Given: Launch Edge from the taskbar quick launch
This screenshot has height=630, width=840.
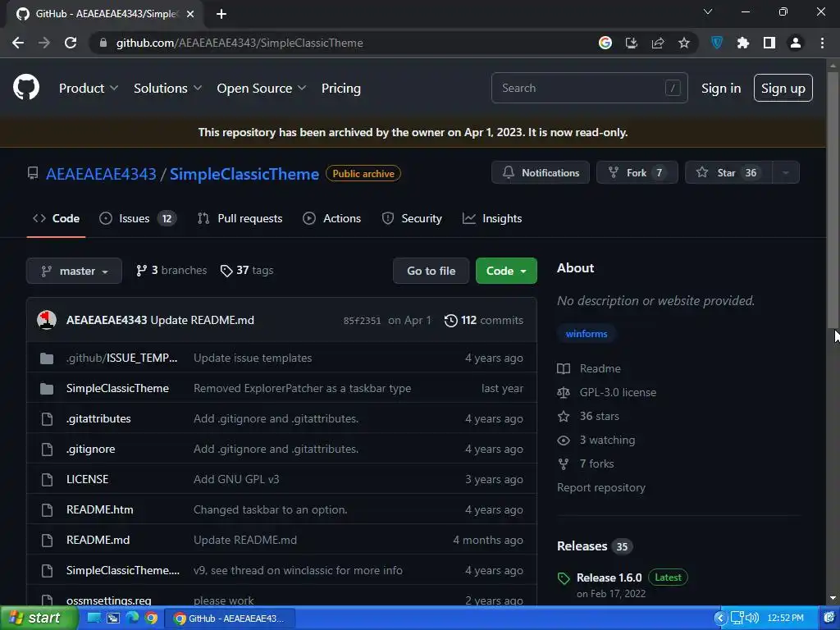Looking at the screenshot, I should [x=132, y=619].
